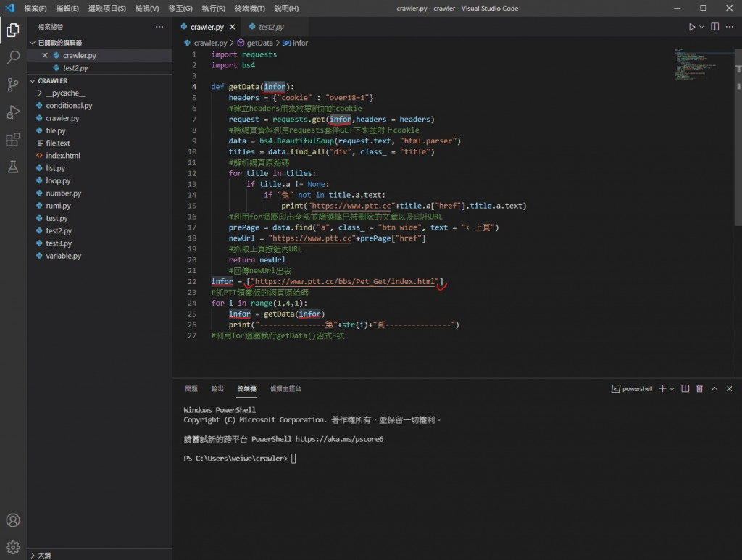
Task: Open ptt.cc URL on line 22
Action: click(344, 281)
